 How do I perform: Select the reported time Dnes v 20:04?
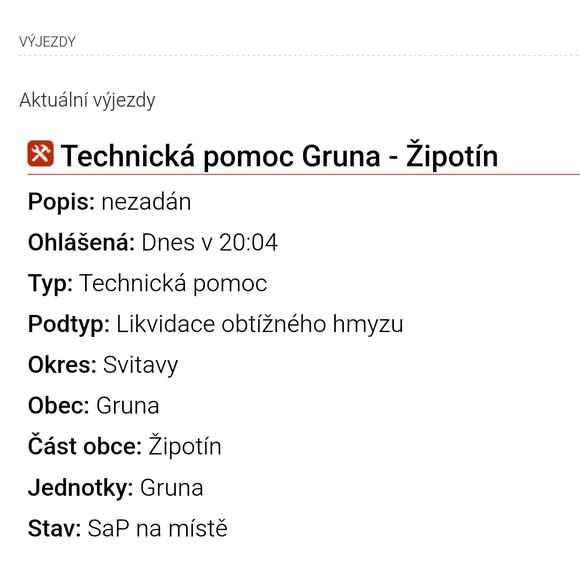tap(209, 243)
